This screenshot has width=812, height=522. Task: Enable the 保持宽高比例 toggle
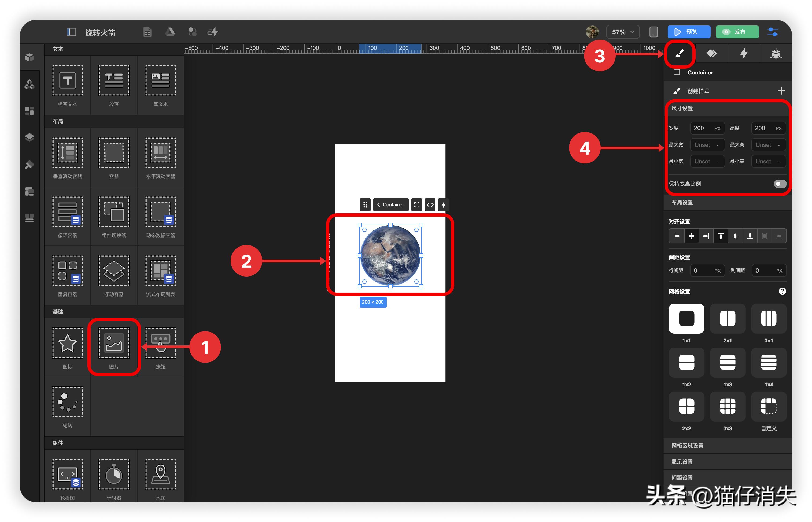(780, 183)
